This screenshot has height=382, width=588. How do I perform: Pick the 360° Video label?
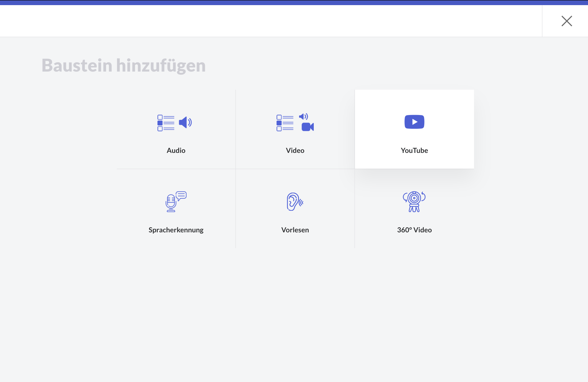click(x=414, y=230)
